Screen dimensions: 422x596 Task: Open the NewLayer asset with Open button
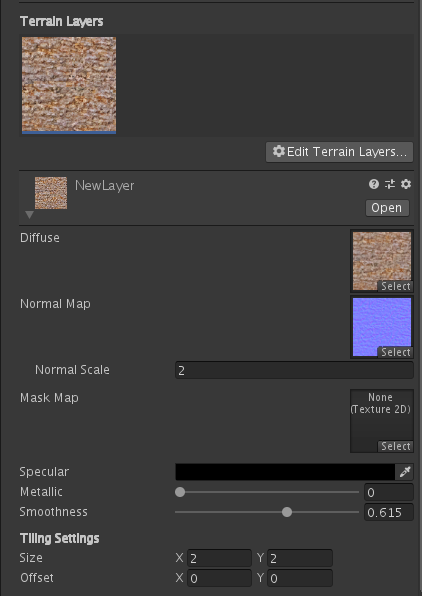click(x=387, y=208)
